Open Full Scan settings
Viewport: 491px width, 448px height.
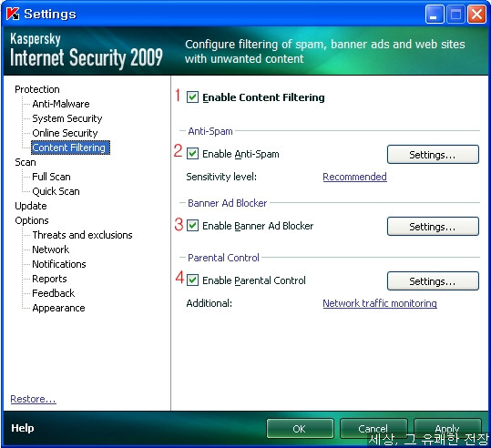[51, 177]
